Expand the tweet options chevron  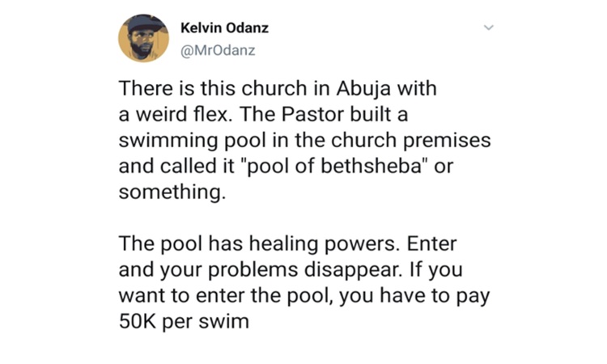point(488,28)
